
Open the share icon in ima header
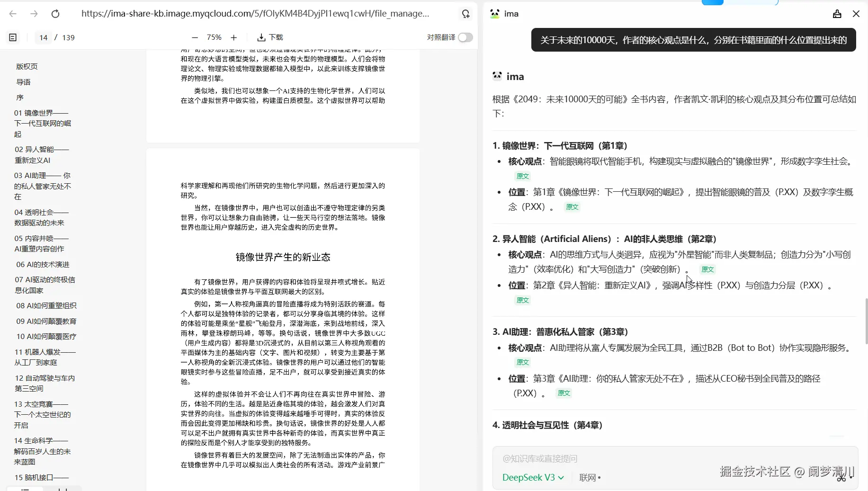(x=837, y=14)
